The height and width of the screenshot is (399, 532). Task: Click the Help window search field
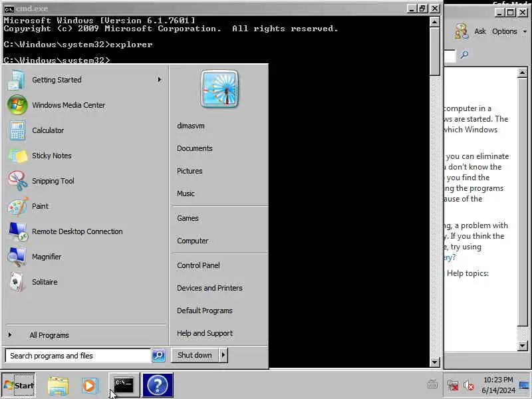pos(450,56)
